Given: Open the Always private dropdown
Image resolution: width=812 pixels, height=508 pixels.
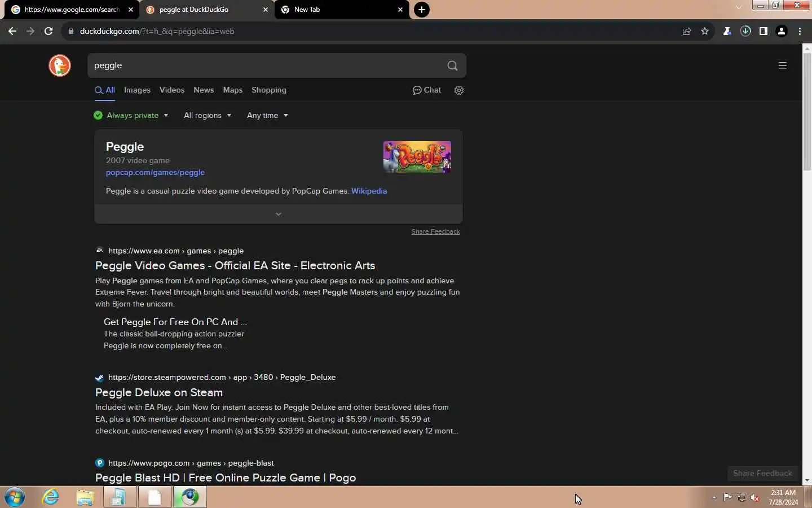Looking at the screenshot, I should coord(131,115).
